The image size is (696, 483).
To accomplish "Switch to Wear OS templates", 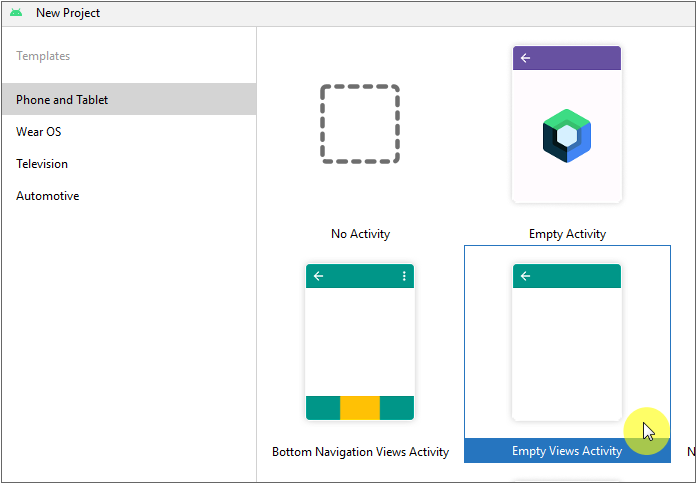I will 39,132.
